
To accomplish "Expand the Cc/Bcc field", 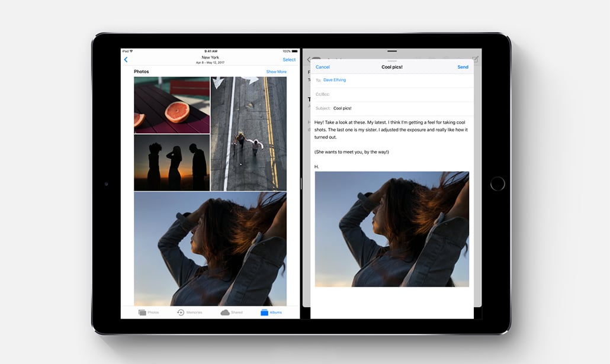I will (x=323, y=94).
